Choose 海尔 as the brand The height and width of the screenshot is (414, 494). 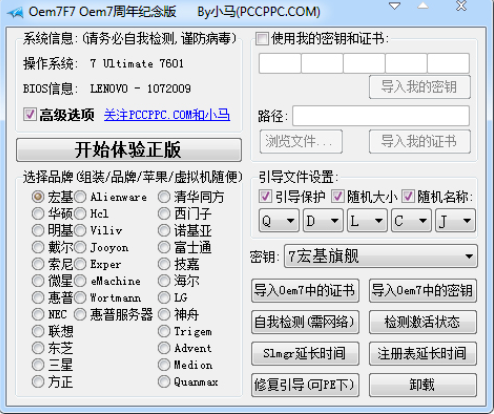click(164, 281)
